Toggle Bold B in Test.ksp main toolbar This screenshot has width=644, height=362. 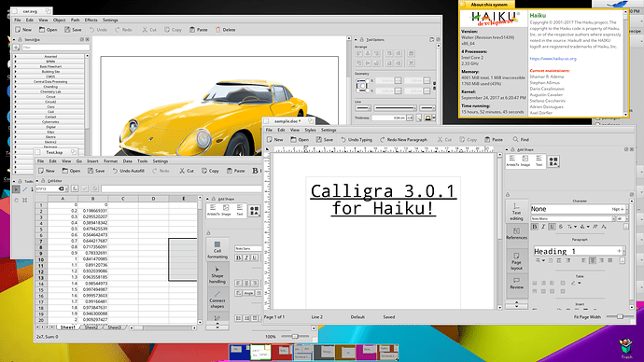[x=255, y=171]
